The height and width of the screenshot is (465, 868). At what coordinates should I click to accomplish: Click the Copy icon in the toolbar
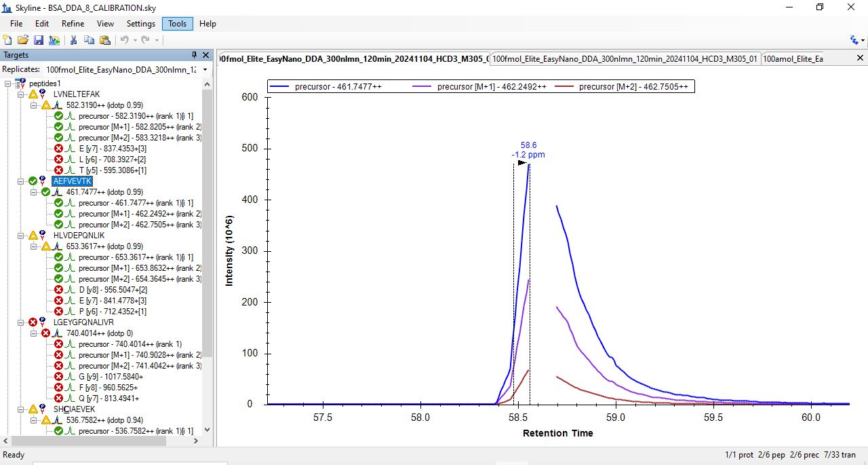point(89,40)
